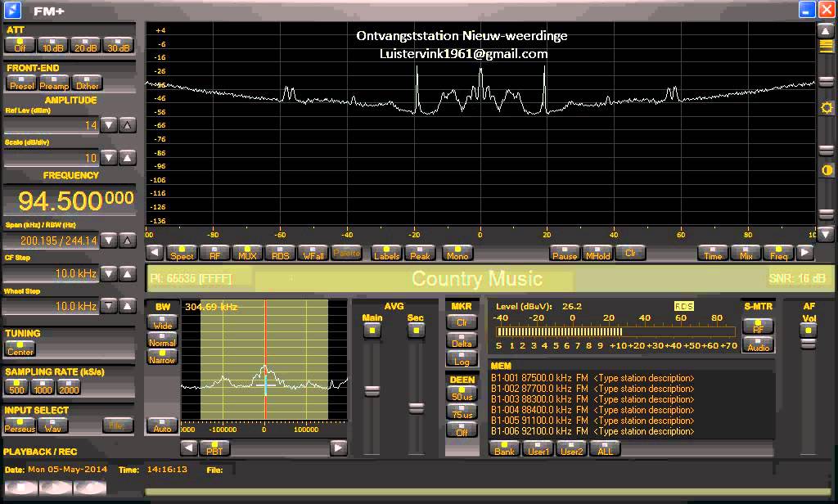Select 50 us de-emphasis

pyautogui.click(x=462, y=394)
